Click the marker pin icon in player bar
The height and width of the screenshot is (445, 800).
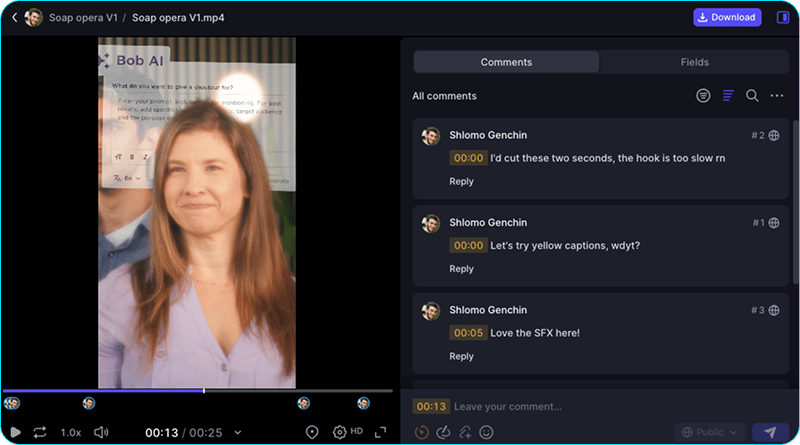(x=312, y=432)
